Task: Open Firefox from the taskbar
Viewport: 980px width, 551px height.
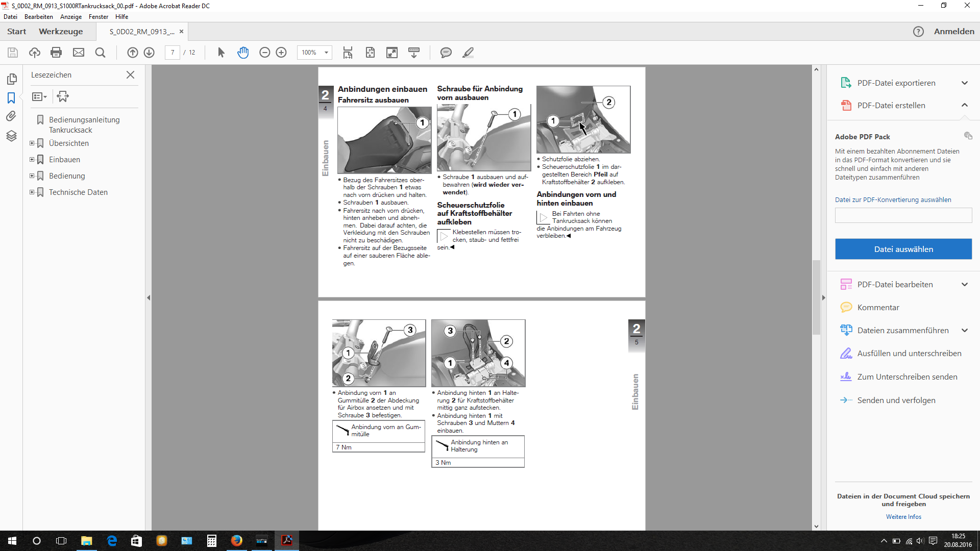Action: 236,541
